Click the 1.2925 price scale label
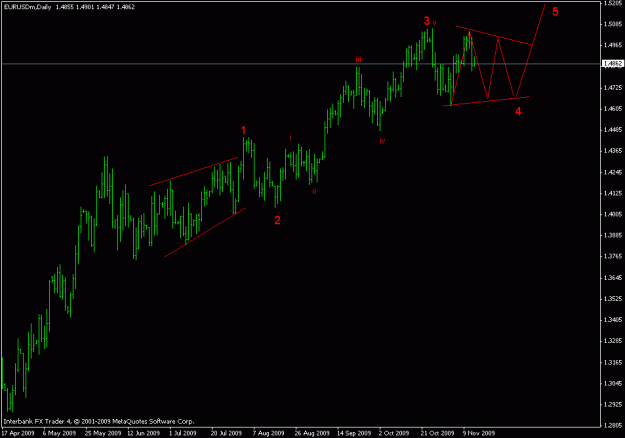Screen dimensions: 625x438 tap(613, 405)
